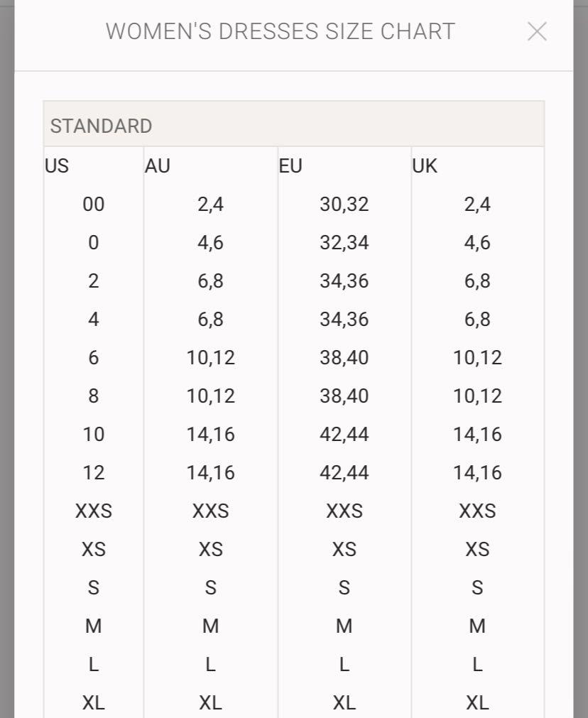Click the AU column header

click(158, 165)
